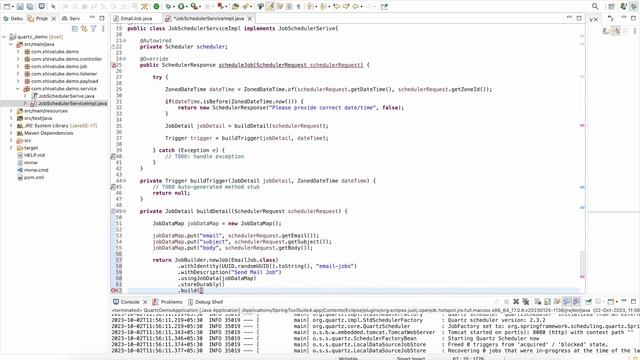Open the Run button dropdown arrow
The height and width of the screenshot is (360, 640).
pyautogui.click(x=187, y=7)
